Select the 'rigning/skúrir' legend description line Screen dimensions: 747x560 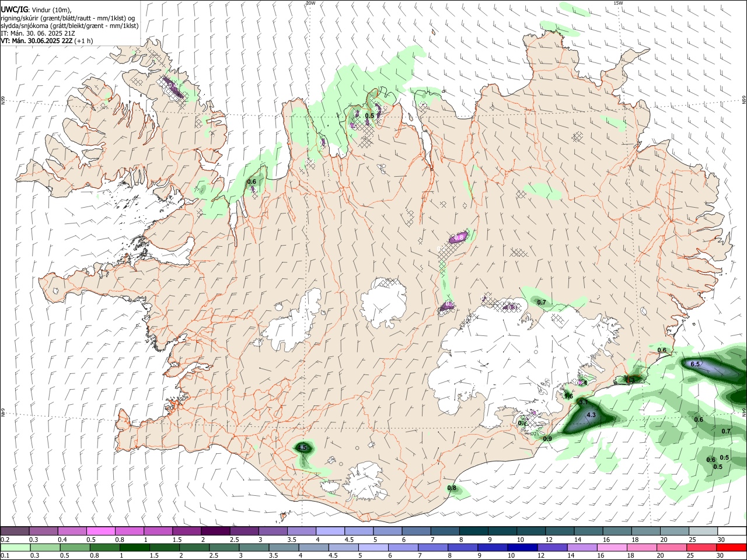(x=67, y=18)
